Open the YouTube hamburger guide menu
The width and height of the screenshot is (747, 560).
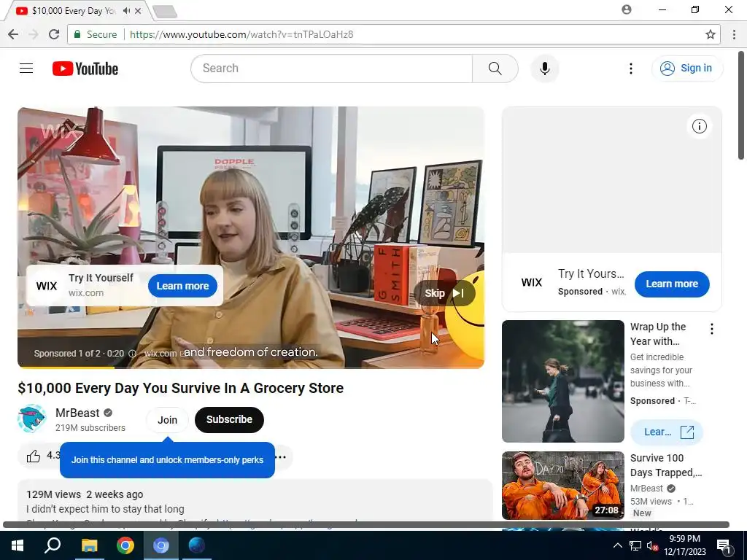[x=26, y=69]
